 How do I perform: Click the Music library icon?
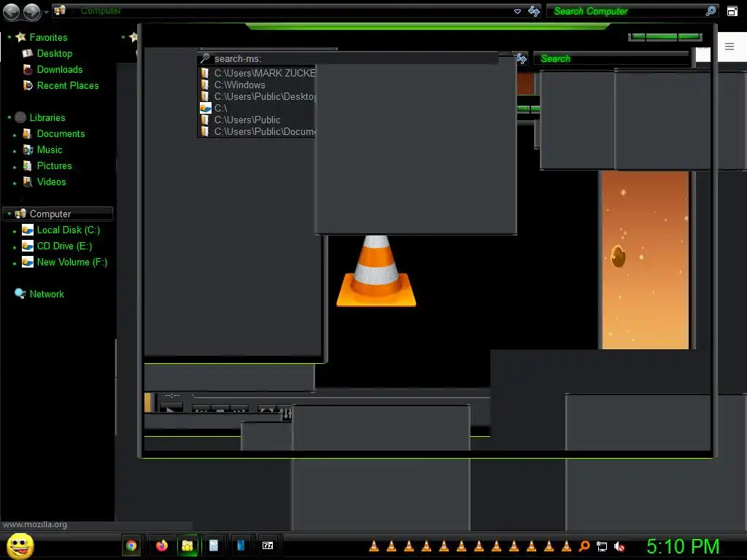coord(28,150)
